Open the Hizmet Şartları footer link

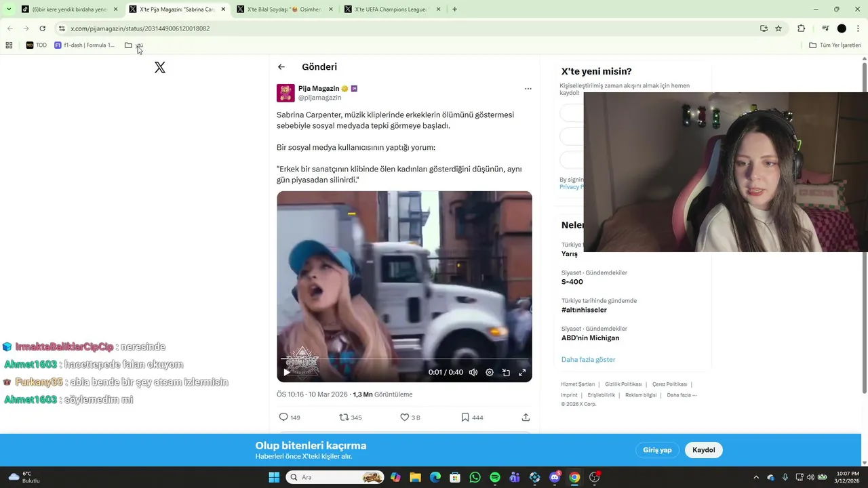[x=578, y=384]
